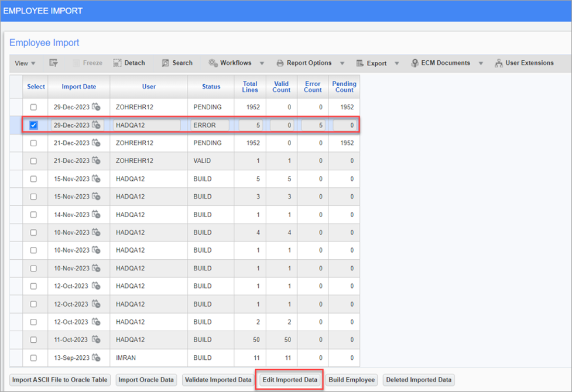Sort by the Pending Count column header

[x=344, y=87]
